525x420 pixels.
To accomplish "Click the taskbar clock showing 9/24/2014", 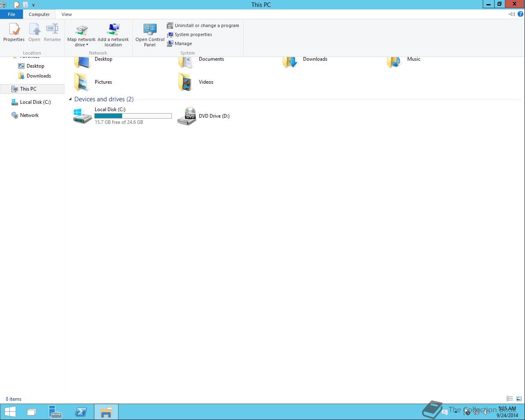I will 507,412.
